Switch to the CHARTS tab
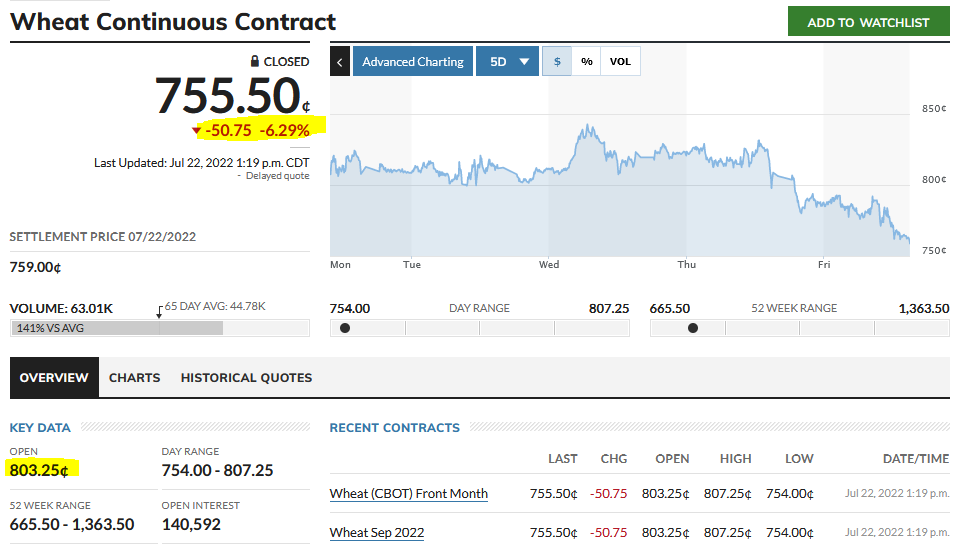The height and width of the screenshot is (549, 966). [134, 378]
